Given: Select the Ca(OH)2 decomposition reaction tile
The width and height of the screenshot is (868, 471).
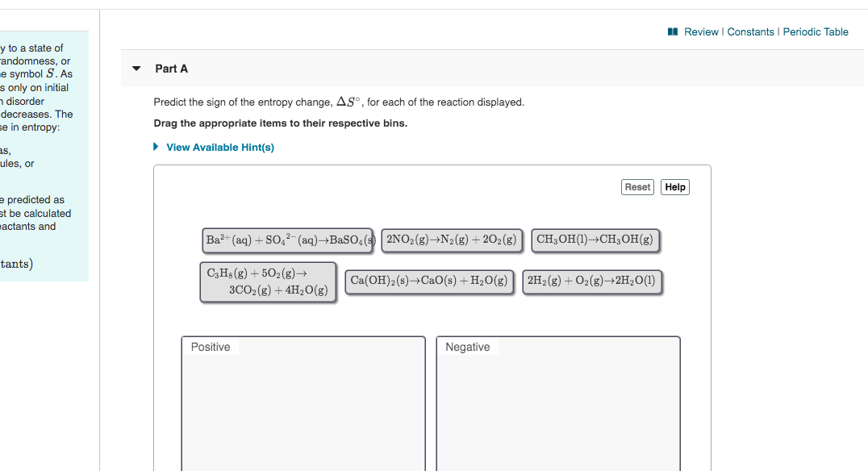Looking at the screenshot, I should pyautogui.click(x=429, y=282).
